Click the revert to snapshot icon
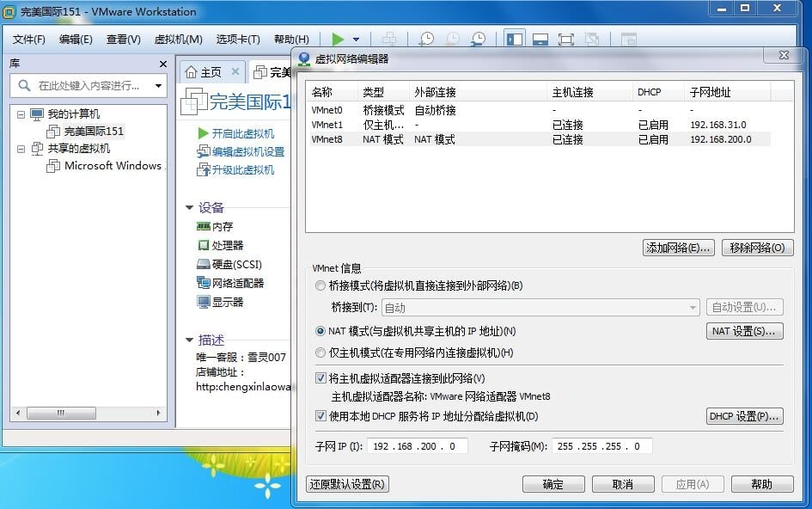 (453, 39)
